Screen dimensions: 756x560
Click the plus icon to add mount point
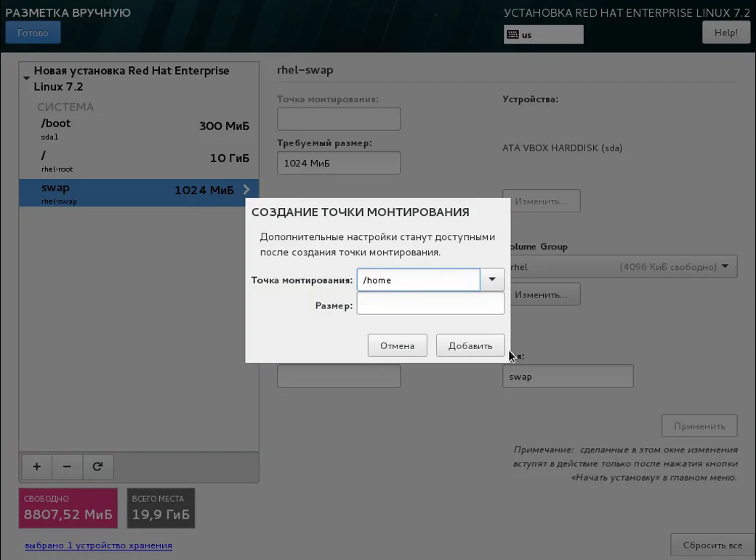coord(36,466)
